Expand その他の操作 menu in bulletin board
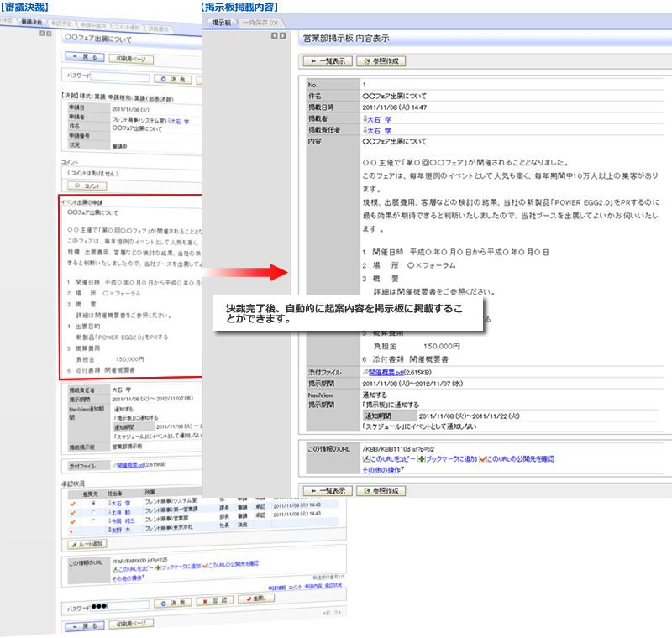 [x=383, y=470]
